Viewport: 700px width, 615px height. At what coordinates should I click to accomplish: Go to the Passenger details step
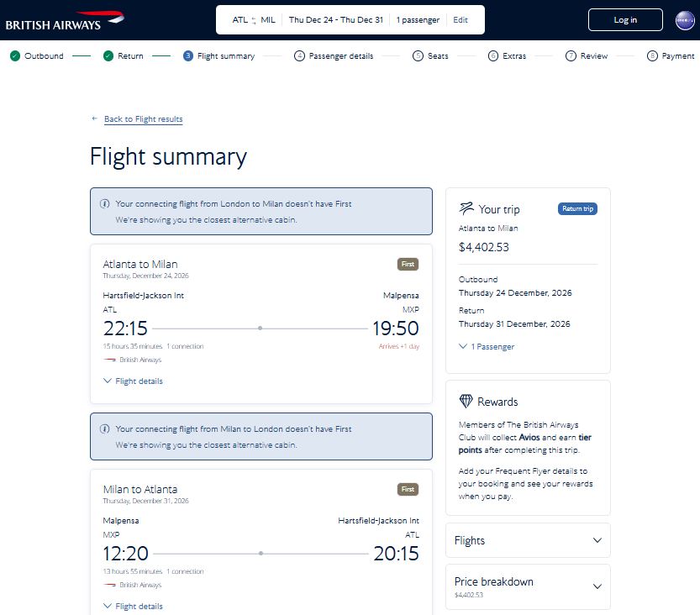334,55
